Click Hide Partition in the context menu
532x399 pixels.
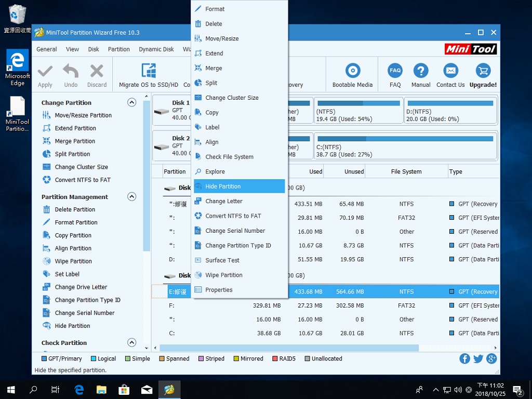click(x=239, y=187)
